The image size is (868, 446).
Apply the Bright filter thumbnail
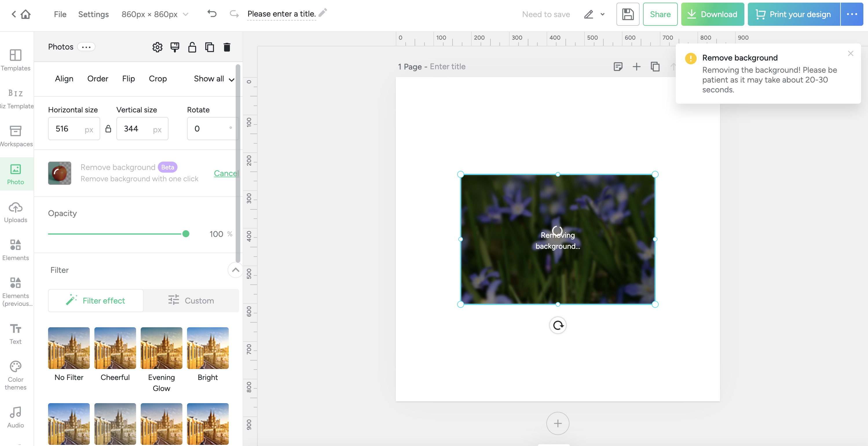pyautogui.click(x=208, y=348)
